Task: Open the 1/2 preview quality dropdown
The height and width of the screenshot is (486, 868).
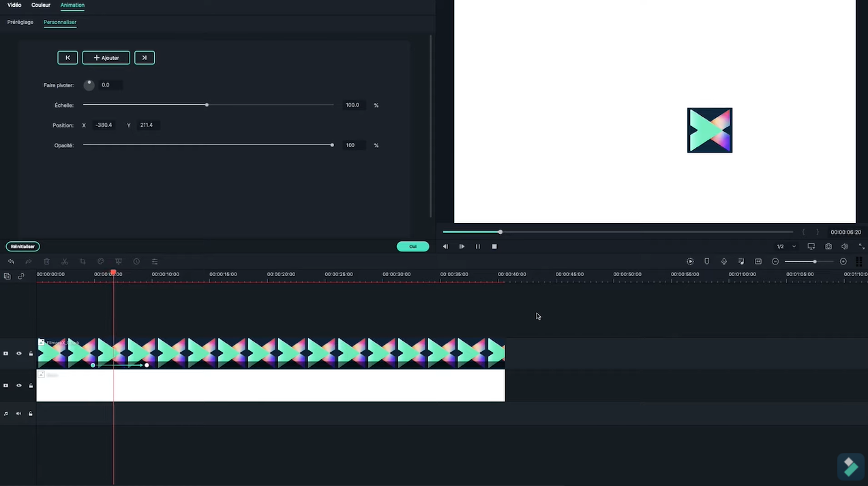Action: pyautogui.click(x=786, y=247)
